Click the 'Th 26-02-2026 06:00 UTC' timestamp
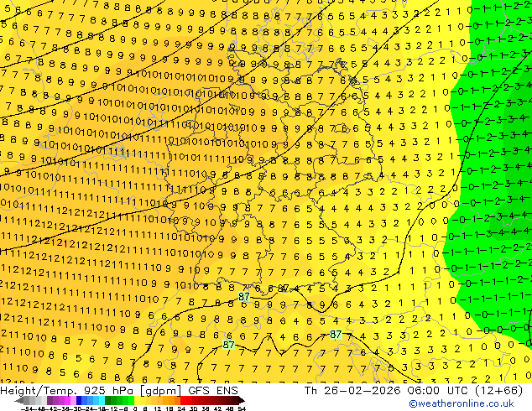 pos(384,391)
